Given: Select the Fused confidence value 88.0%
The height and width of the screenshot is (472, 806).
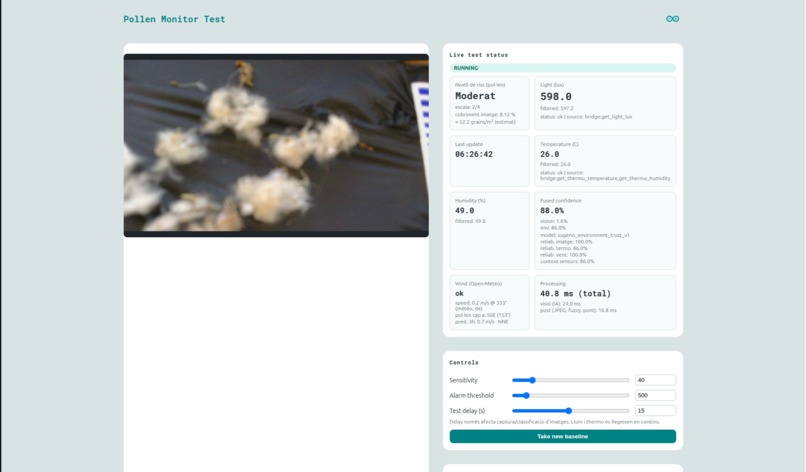Looking at the screenshot, I should point(552,210).
